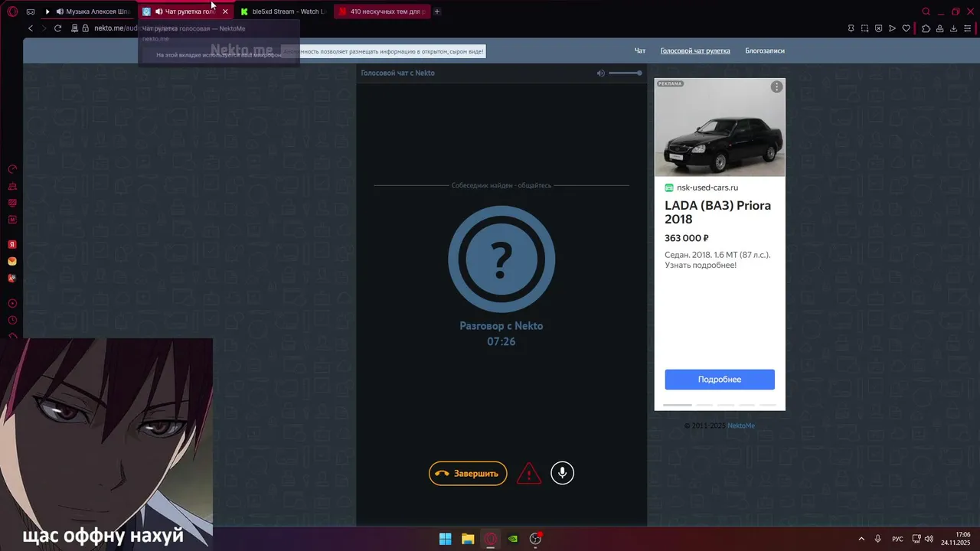The image size is (980, 551).
Task: Open the downloads icon
Action: pos(954,28)
